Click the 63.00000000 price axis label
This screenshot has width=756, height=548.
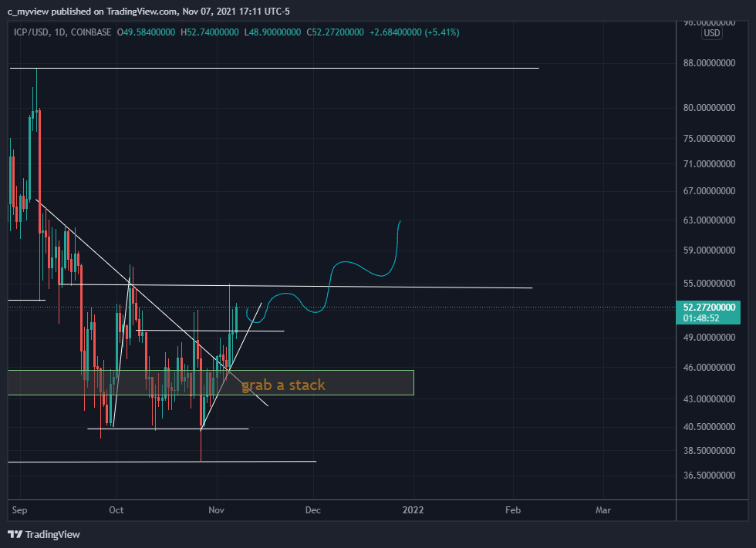pos(709,220)
